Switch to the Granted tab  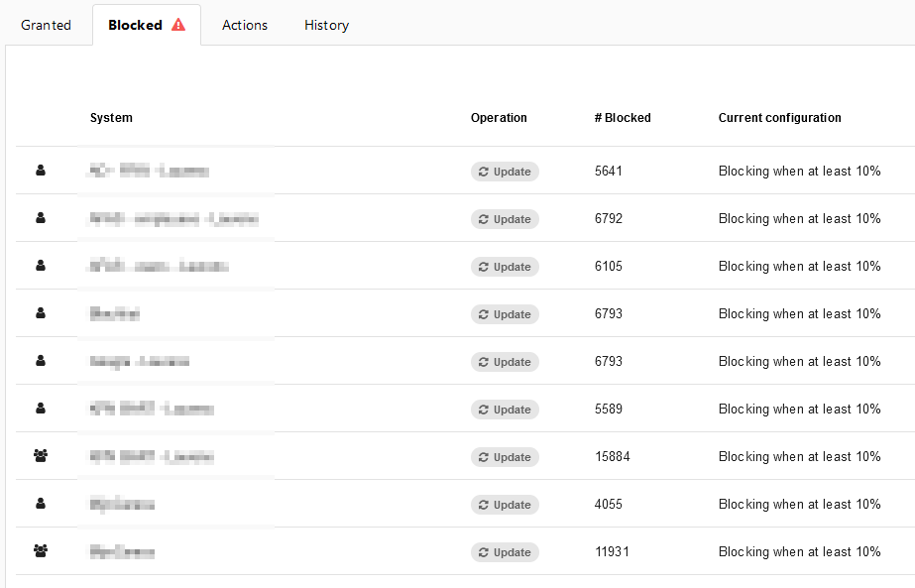(46, 25)
